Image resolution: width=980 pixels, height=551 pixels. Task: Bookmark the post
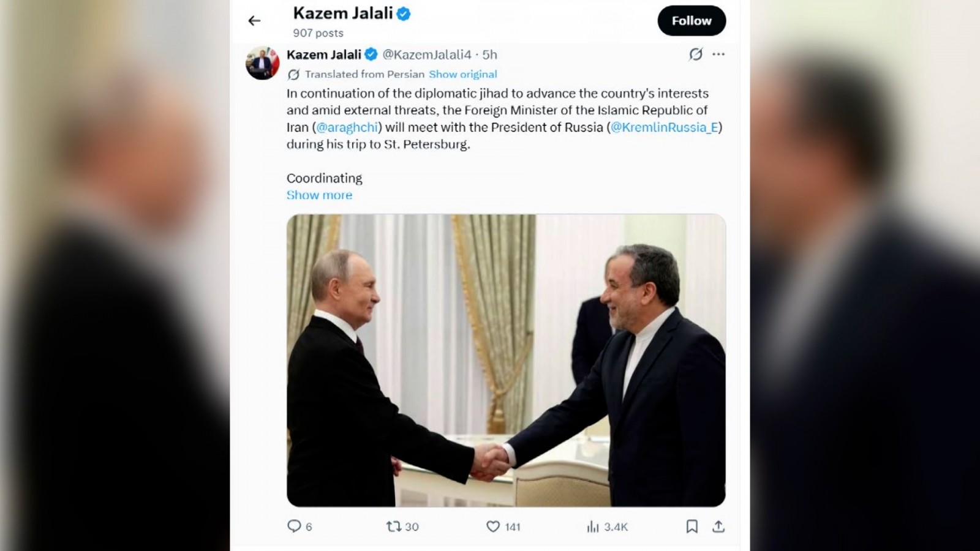pyautogui.click(x=692, y=526)
